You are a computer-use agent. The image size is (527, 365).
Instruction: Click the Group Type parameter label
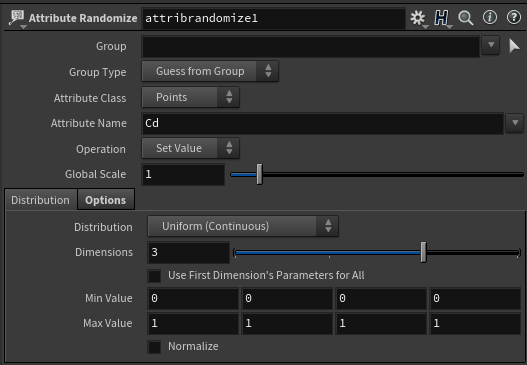97,72
